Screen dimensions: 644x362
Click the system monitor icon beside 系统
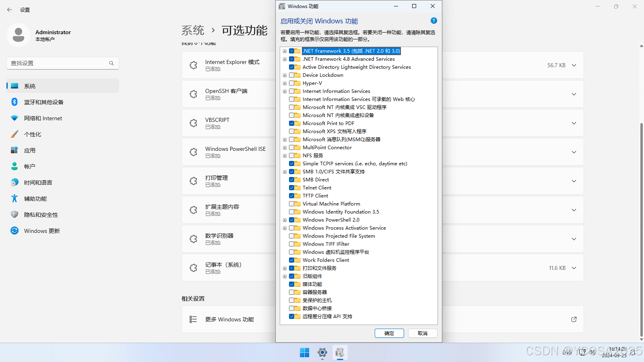pyautogui.click(x=14, y=86)
